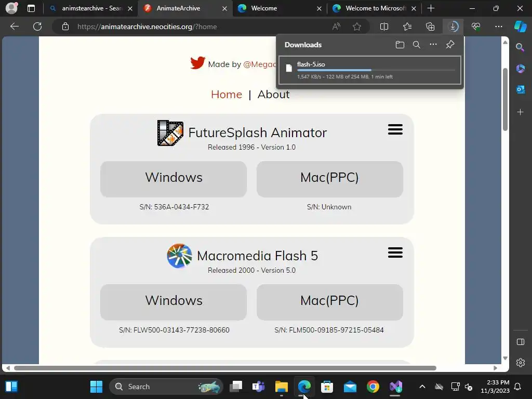Screen dimensions: 532x399
Task: Open Visual Studio from the taskbar
Action: pyautogui.click(x=395, y=387)
